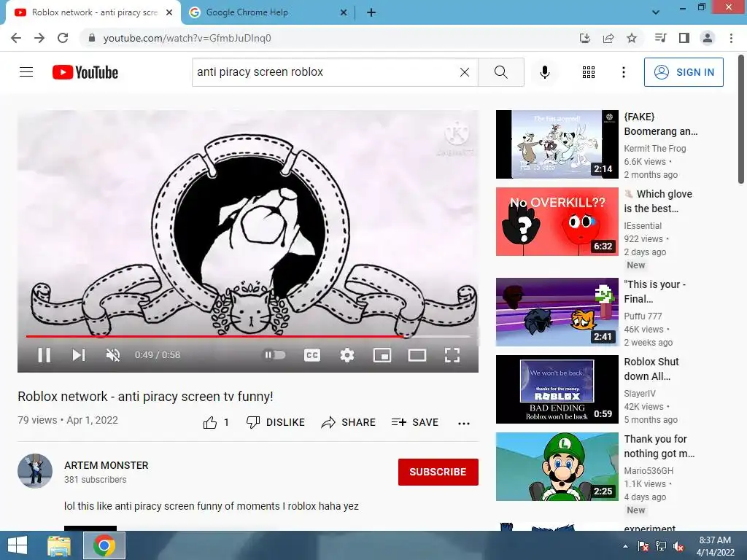Screen dimensions: 747x560
Task: Switch to theater mode
Action: tap(417, 355)
